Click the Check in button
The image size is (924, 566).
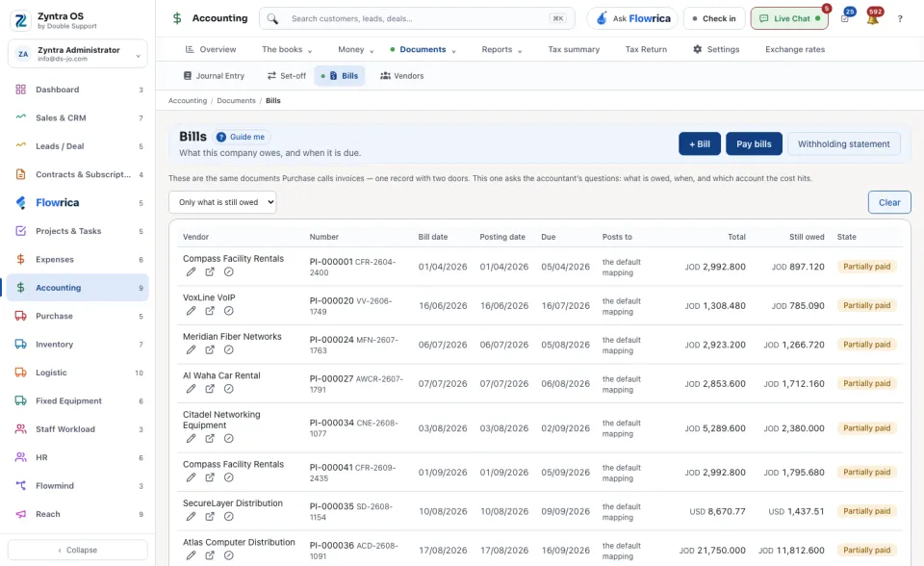coord(714,18)
